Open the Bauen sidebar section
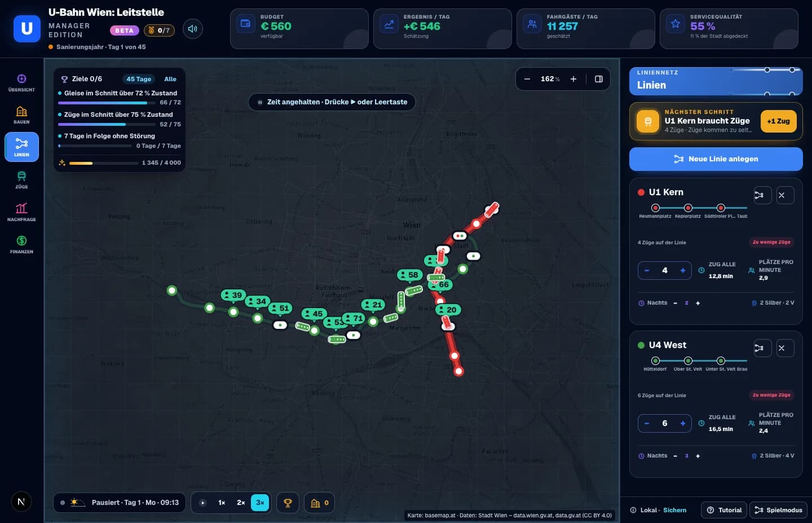Viewport: 812px width, 523px height. 21,115
